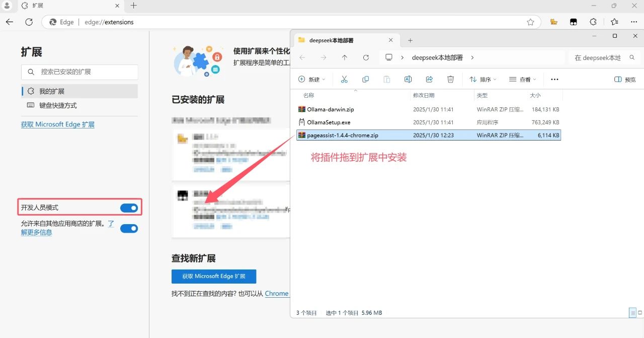Add this page to Edge favorites
This screenshot has height=338, width=644.
[x=530, y=22]
